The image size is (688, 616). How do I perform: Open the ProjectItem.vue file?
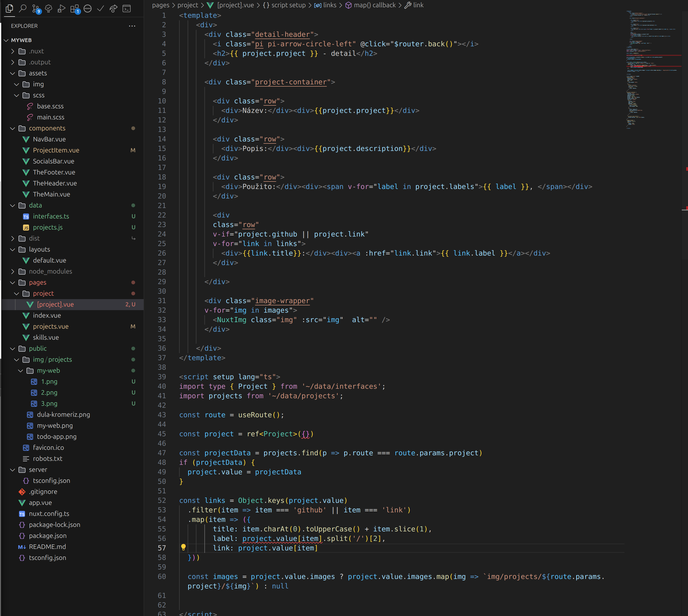(56, 150)
